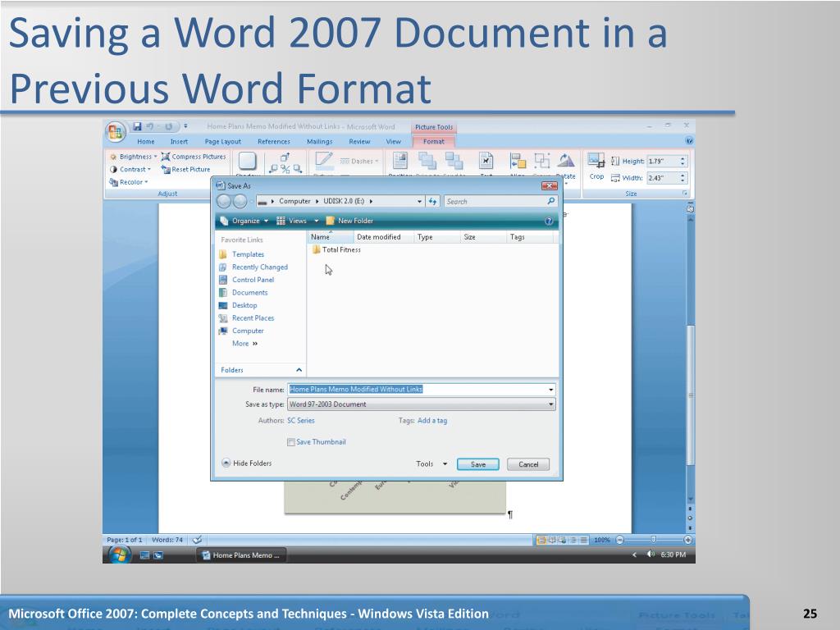The height and width of the screenshot is (630, 840).
Task: Open Templates in Favorite Links
Action: pos(248,254)
